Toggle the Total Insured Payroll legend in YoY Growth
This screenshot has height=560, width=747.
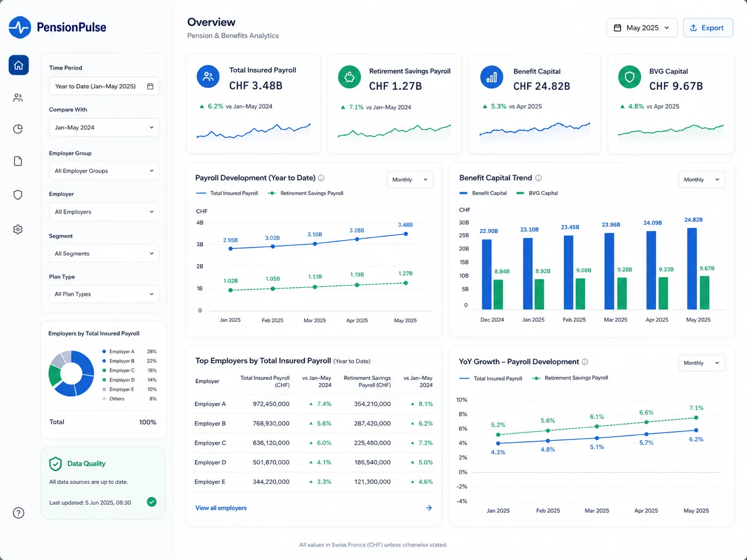click(491, 378)
